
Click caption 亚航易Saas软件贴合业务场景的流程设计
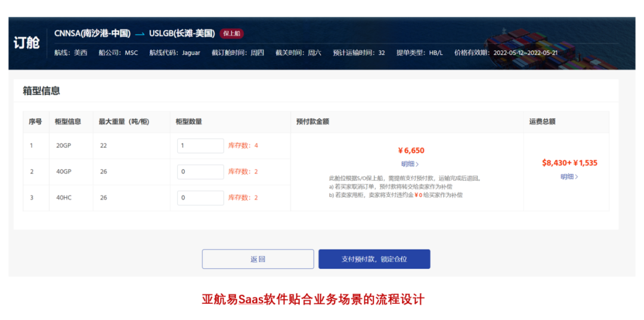coord(313,299)
